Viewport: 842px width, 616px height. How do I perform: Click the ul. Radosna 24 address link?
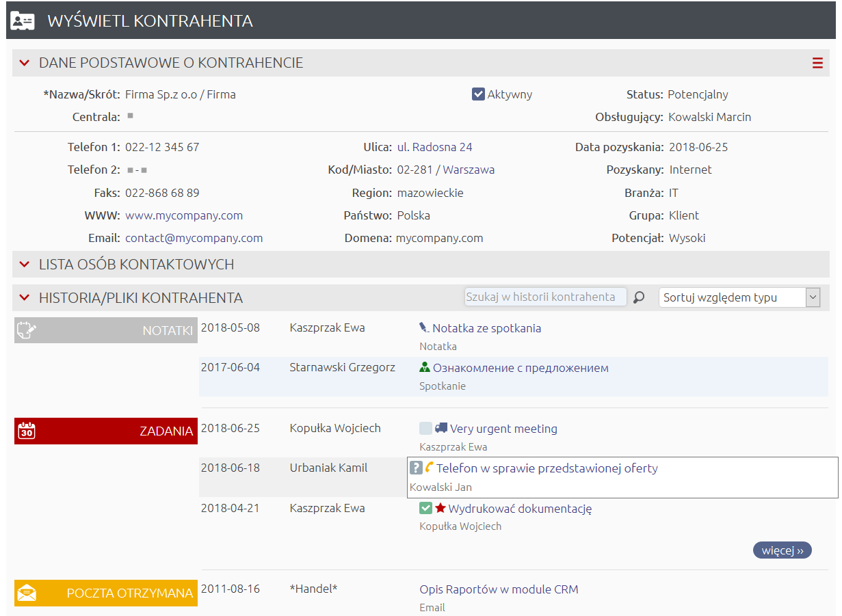(434, 147)
